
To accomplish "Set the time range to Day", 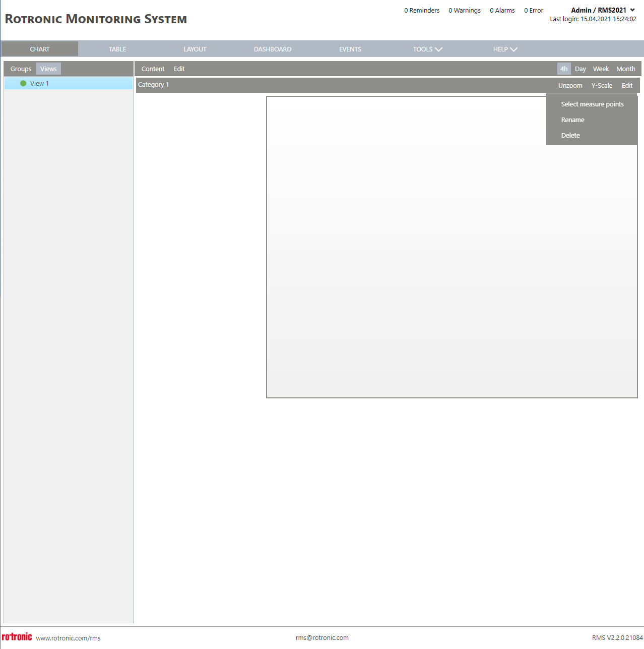I will pyautogui.click(x=581, y=69).
